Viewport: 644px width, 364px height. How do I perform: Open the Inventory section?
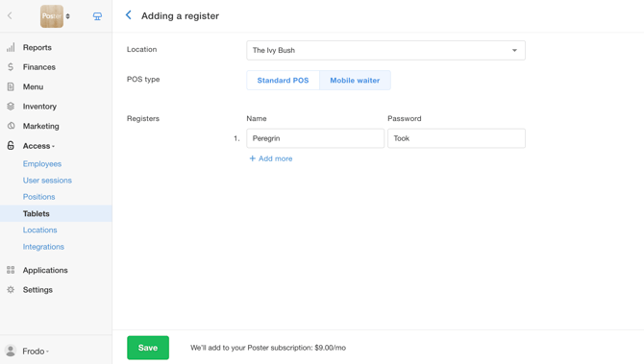click(x=39, y=107)
